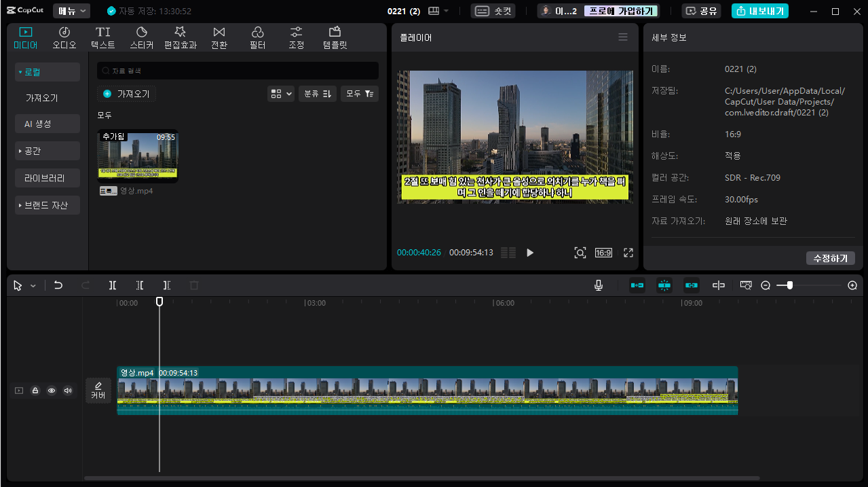Open 라이브러리 in the sidebar
This screenshot has height=487, width=868.
48,178
